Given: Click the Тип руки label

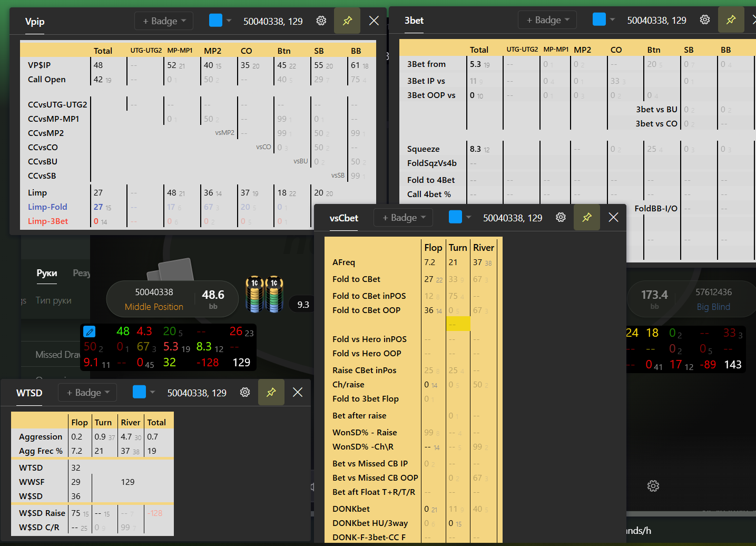Looking at the screenshot, I should click(x=54, y=300).
